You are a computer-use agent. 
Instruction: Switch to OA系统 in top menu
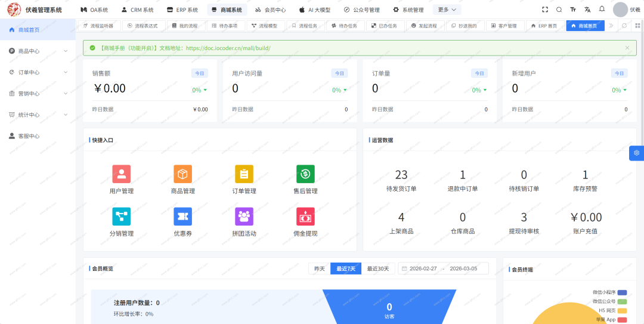coord(94,10)
